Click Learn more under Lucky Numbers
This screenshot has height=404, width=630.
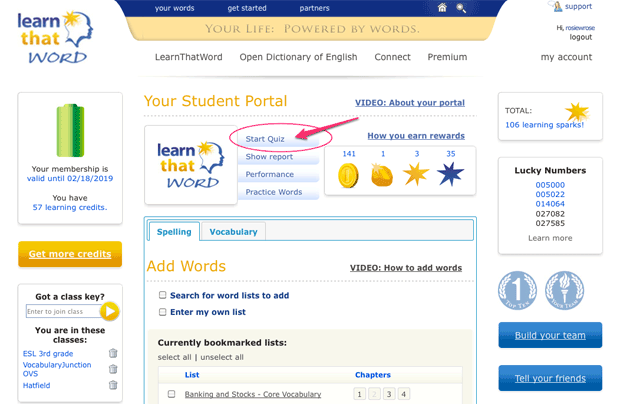(x=550, y=238)
